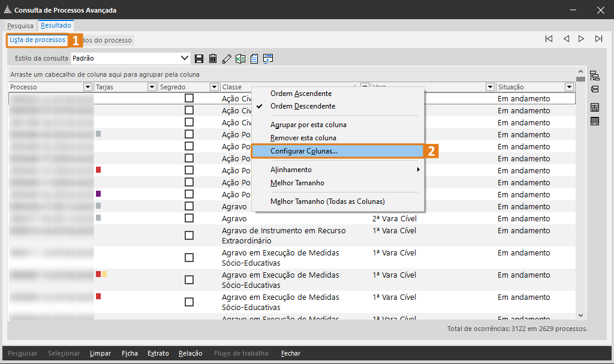Screen dimensions: 614x364
Task: Toggle Segredo checkbox in red-and-yellow tarja row
Action: (189, 280)
